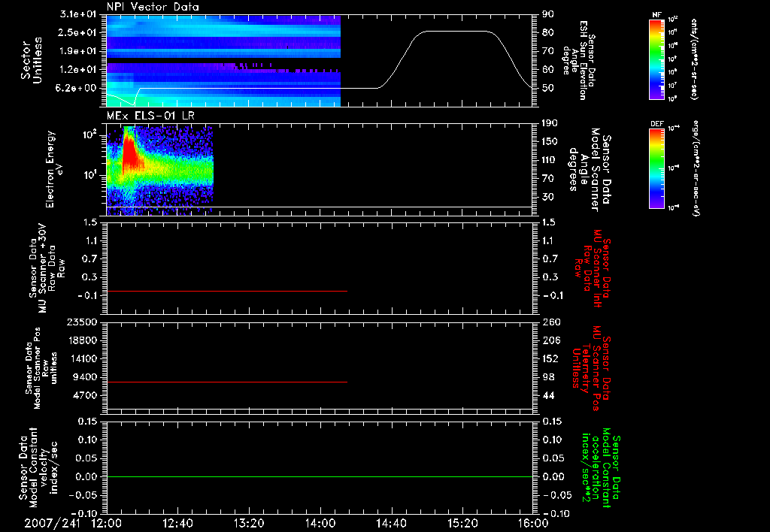Click the 50 tick on sun elevation axis
Viewport: 770px width, 532px height.
tap(548, 88)
